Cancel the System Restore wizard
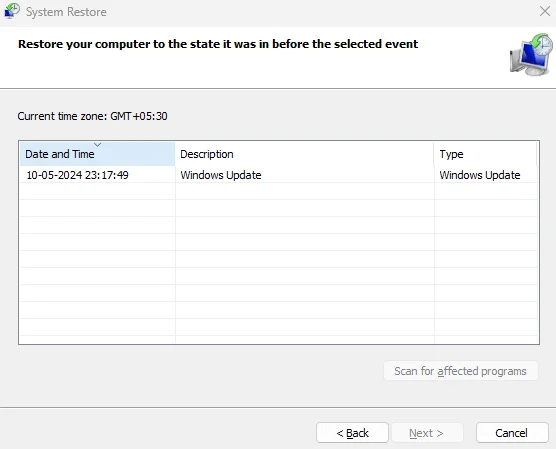Image resolution: width=556 pixels, height=449 pixels. click(512, 433)
